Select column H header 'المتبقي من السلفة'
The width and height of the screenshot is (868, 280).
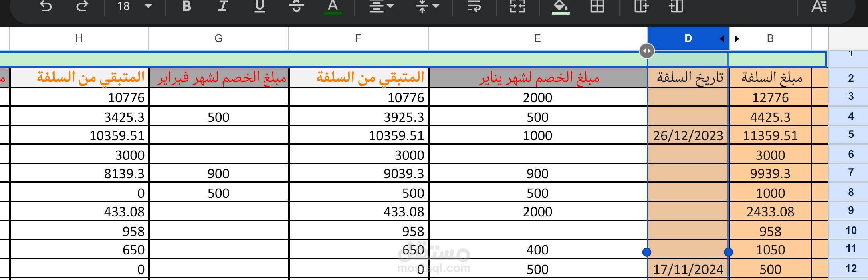coord(79,78)
